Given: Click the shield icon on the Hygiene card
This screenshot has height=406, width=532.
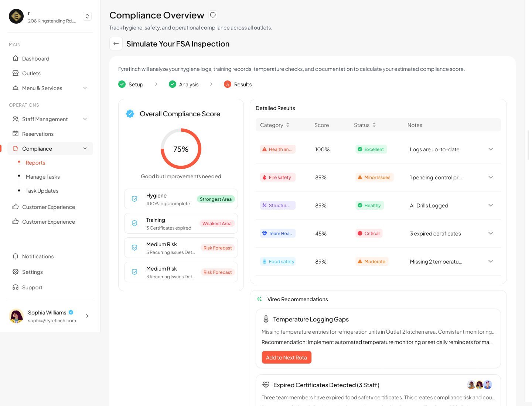Looking at the screenshot, I should 134,199.
